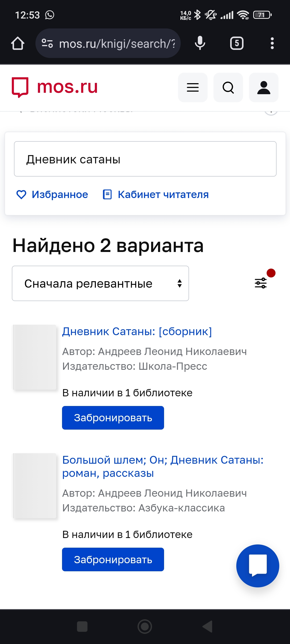The width and height of the screenshot is (290, 644).
Task: Reserve 'Дневник Сатаны: [сборник]' with Забронировать
Action: pos(113,418)
